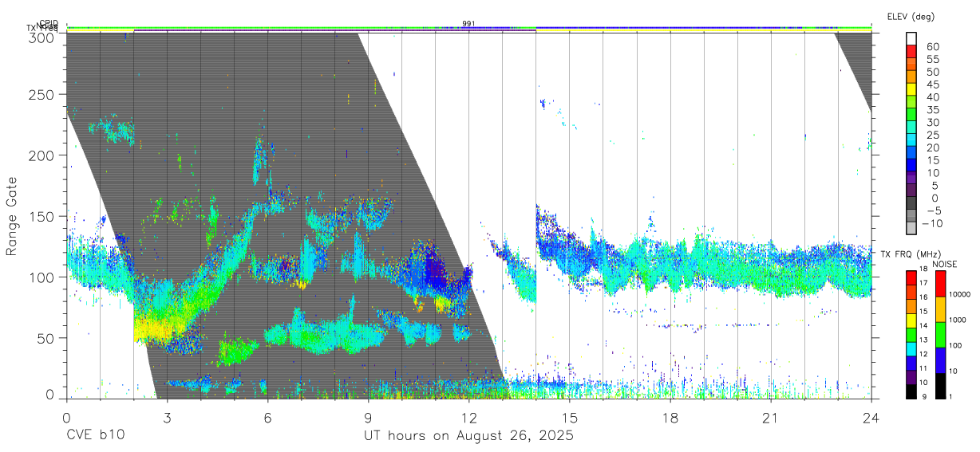Click the 100 value on NOISE scale

pyautogui.click(x=955, y=346)
